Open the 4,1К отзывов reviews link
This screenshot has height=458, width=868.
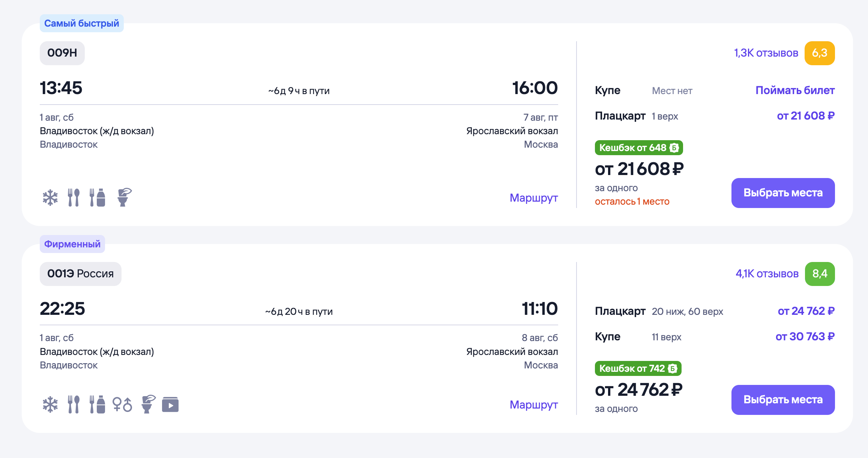point(767,274)
